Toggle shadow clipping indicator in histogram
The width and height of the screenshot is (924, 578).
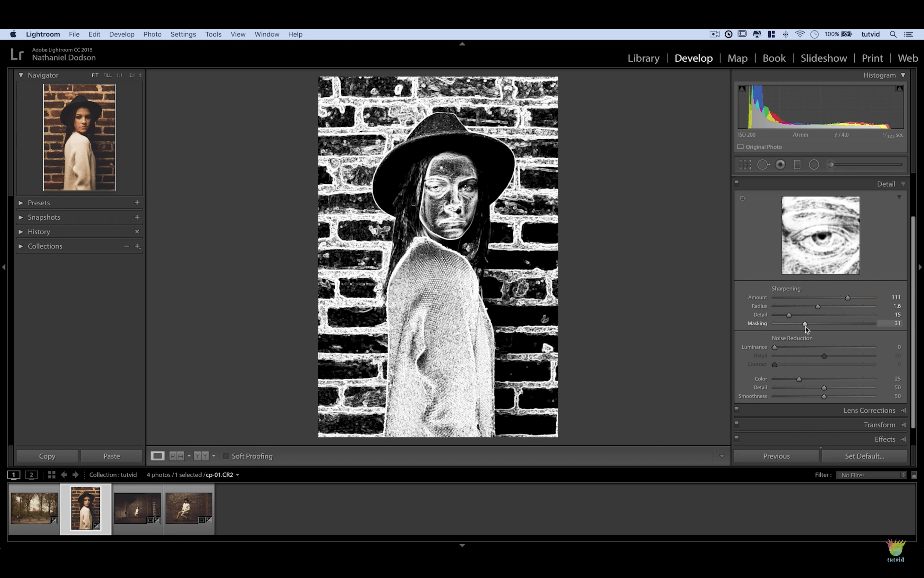click(x=742, y=88)
